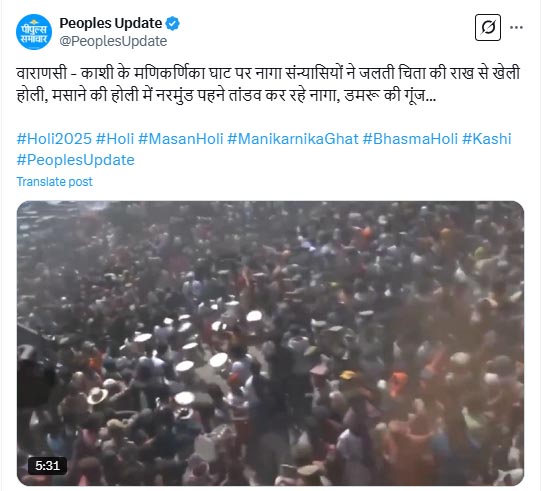Screen dimensions: 541x491
Task: Open the Grok slash icon button
Action: [488, 27]
